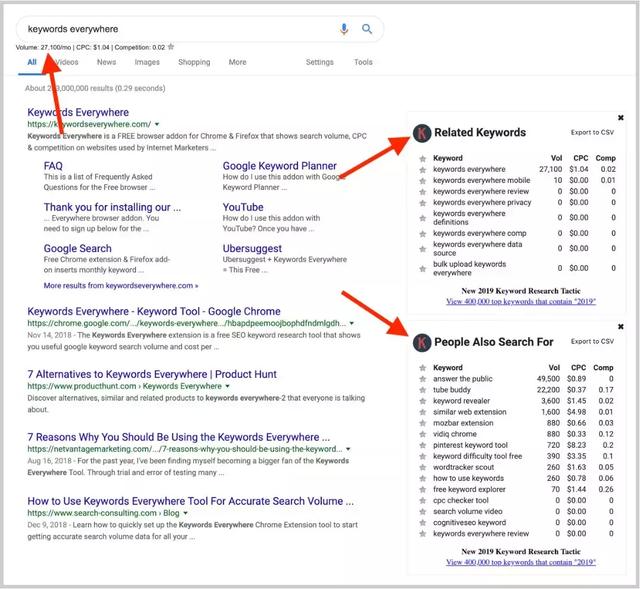Star the 'search volume video' row
This screenshot has width=640, height=589.
pos(422,511)
